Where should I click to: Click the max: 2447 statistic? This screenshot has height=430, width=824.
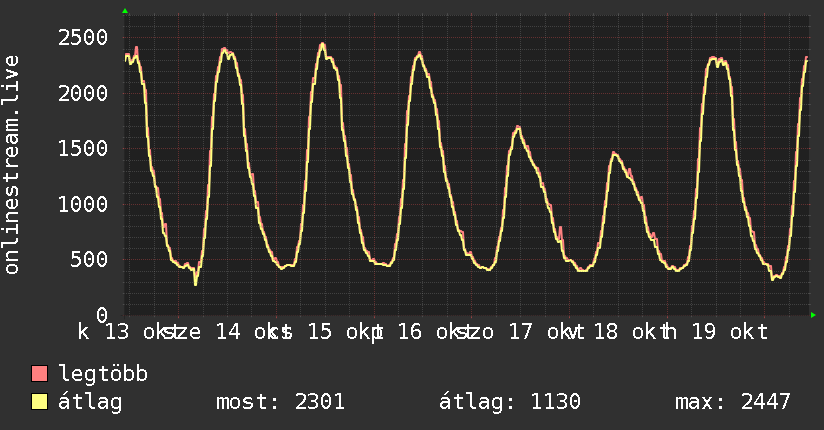tap(733, 402)
